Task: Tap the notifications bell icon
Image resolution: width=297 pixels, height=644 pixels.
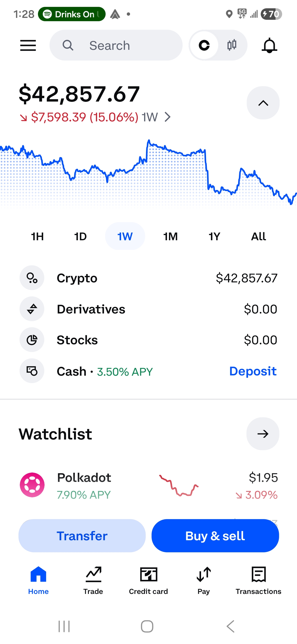Action: click(269, 45)
